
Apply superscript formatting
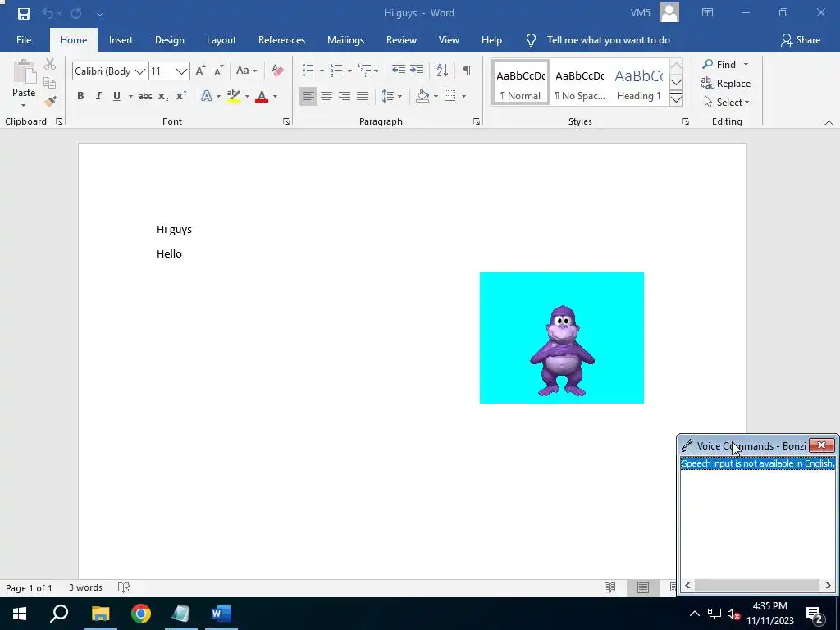(181, 96)
